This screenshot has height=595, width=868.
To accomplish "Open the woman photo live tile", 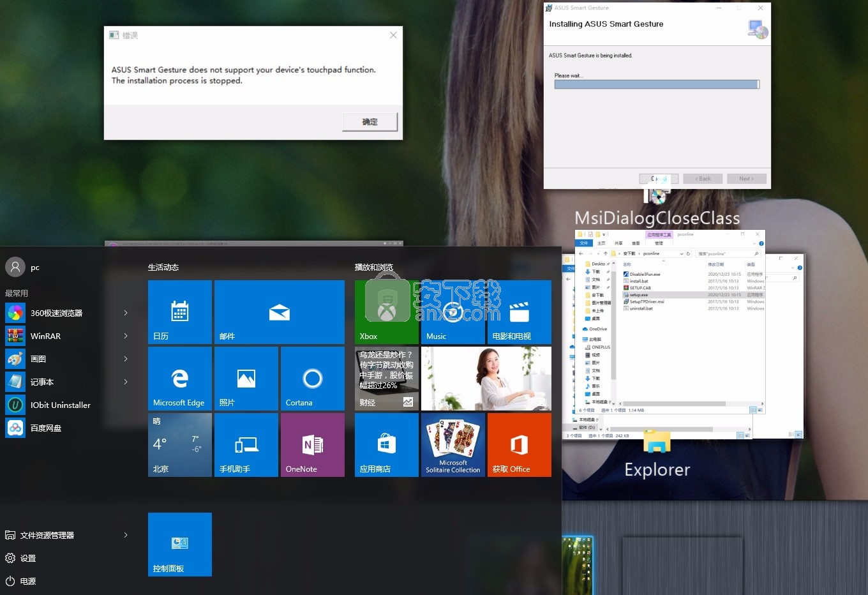I will point(486,379).
